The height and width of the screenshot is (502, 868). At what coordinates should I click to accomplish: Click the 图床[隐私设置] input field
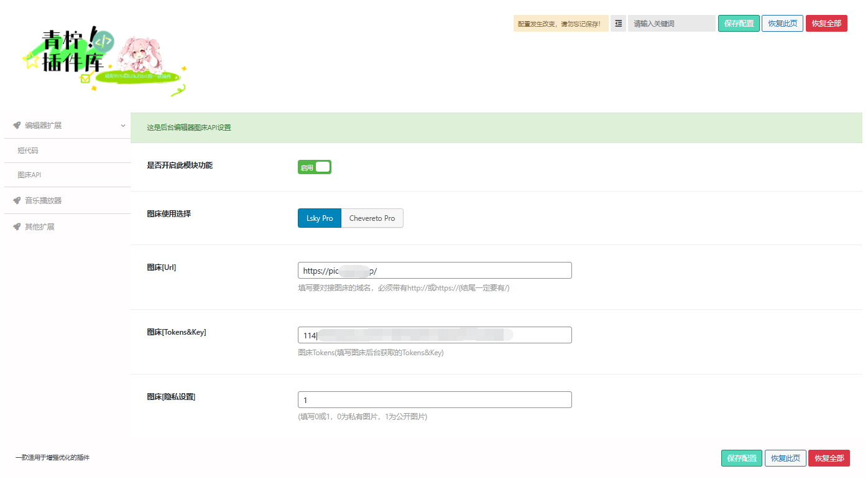pos(435,399)
